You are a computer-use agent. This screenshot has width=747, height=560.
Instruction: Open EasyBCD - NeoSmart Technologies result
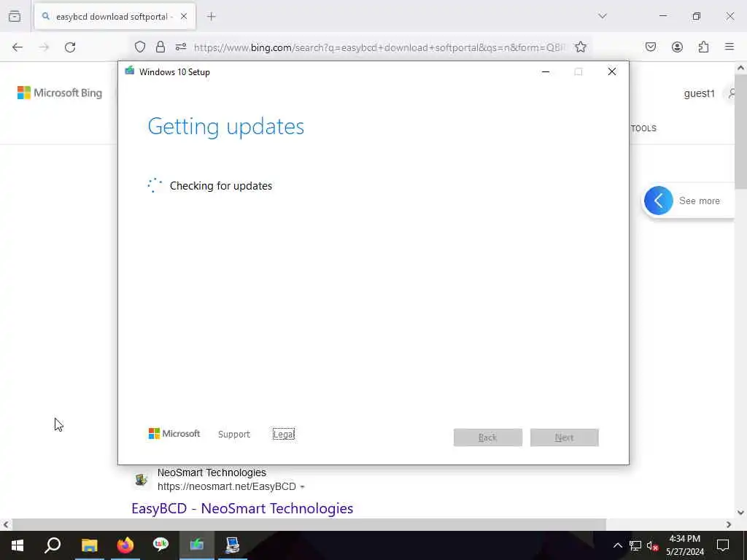pos(242,508)
